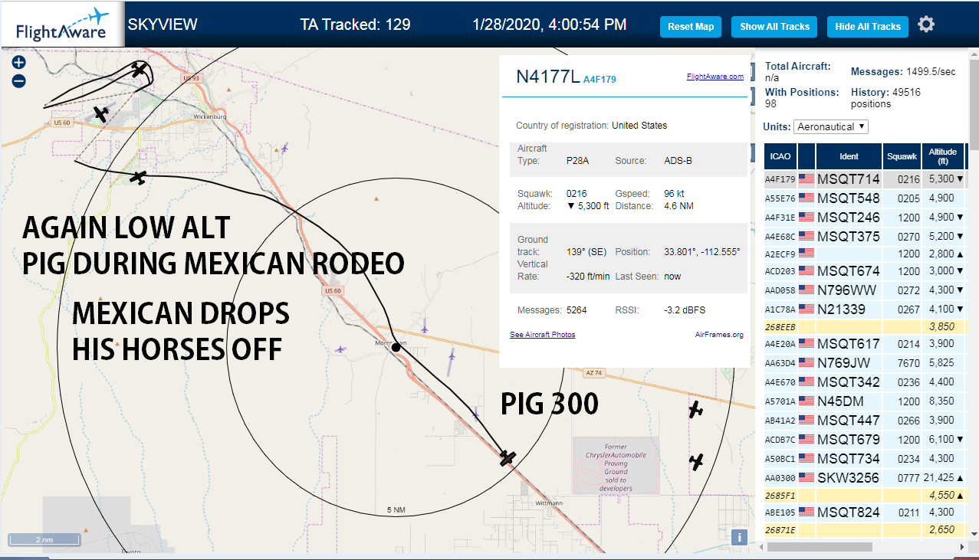Sort table by Squawk column header
The height and width of the screenshot is (560, 979).
click(902, 156)
